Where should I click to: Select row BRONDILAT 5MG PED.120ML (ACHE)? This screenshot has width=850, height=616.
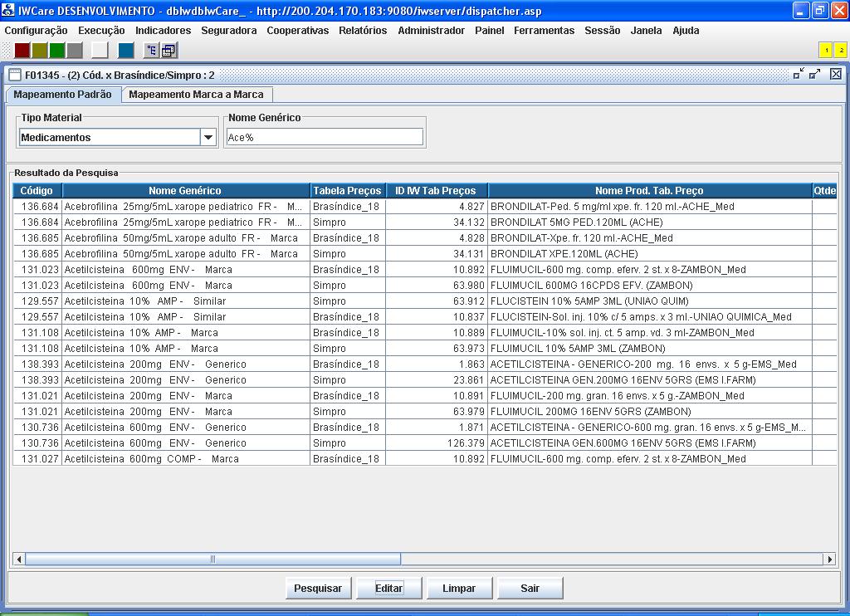[424, 222]
